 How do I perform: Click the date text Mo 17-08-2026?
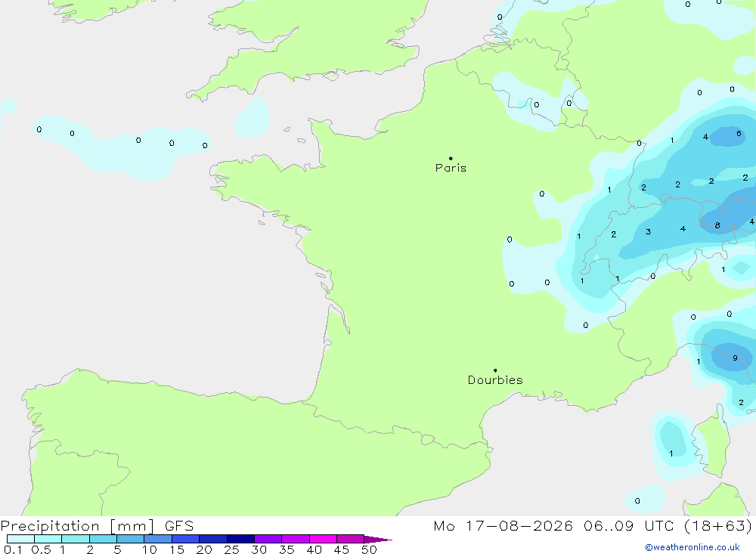tap(503, 526)
